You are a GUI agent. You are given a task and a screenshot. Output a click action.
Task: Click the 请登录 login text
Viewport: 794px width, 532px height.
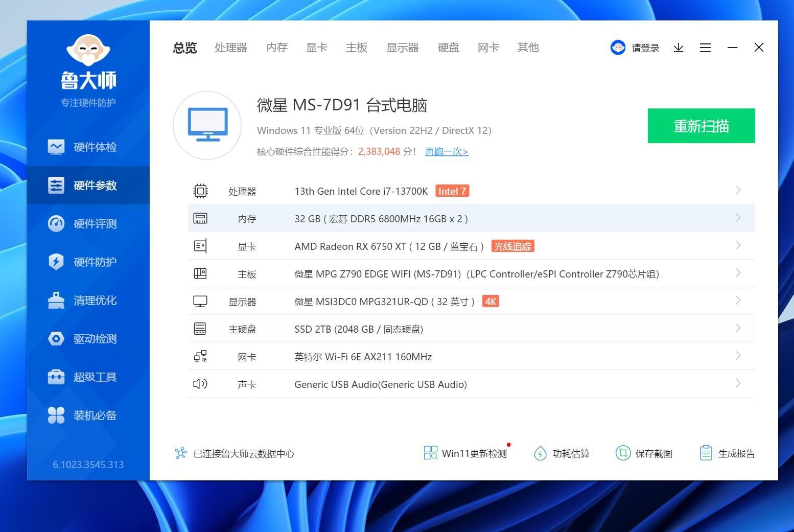pos(646,48)
